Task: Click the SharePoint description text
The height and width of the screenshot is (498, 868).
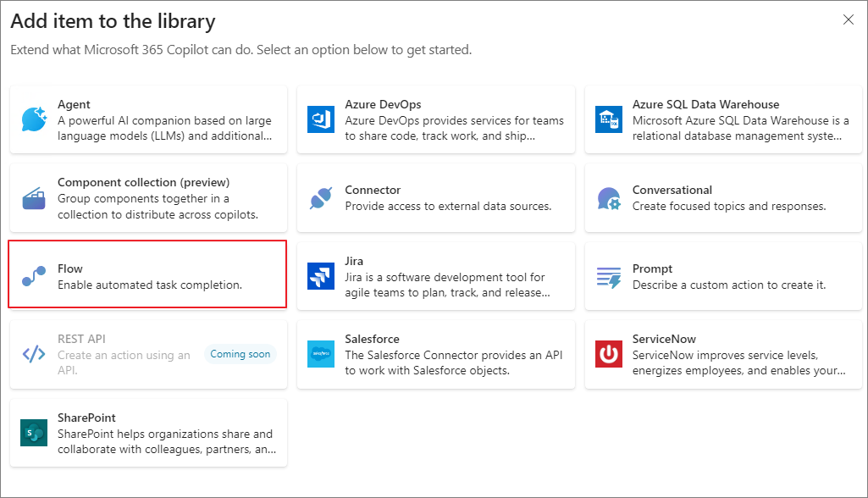Action: (x=167, y=441)
